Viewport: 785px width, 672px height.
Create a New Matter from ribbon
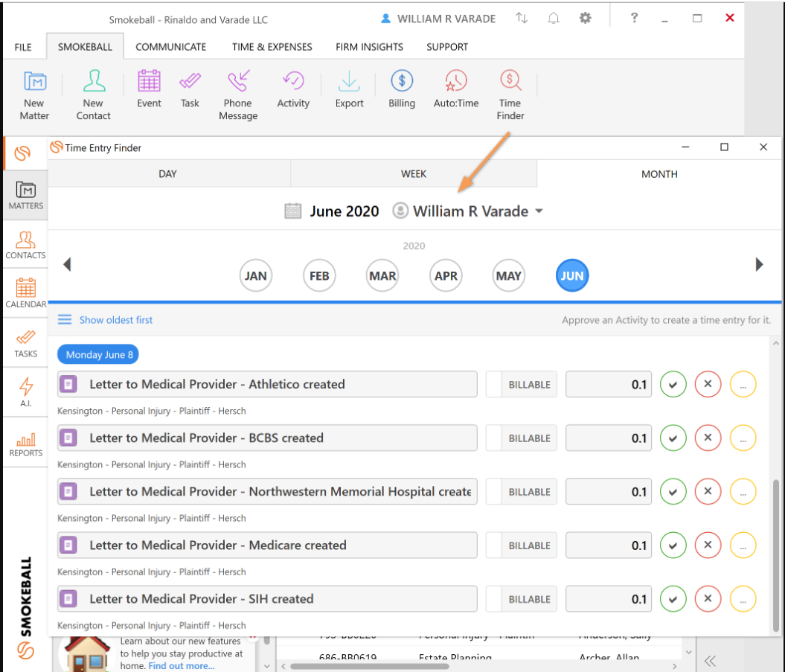[x=34, y=95]
